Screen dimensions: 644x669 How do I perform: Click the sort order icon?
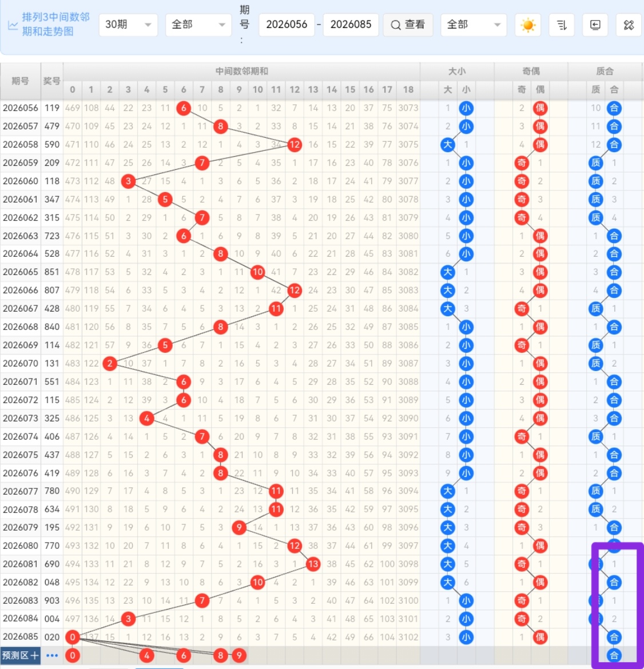click(562, 25)
